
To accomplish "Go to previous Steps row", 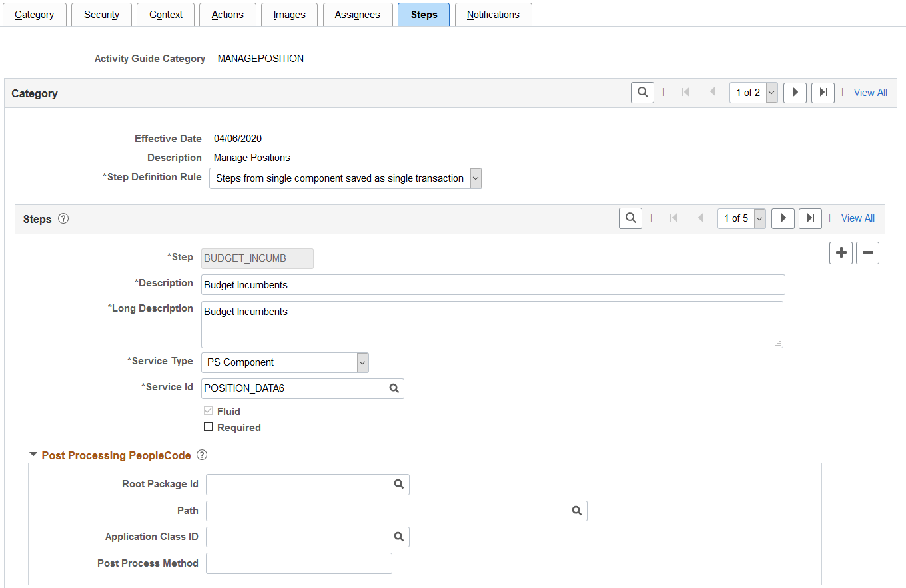I will point(699,218).
